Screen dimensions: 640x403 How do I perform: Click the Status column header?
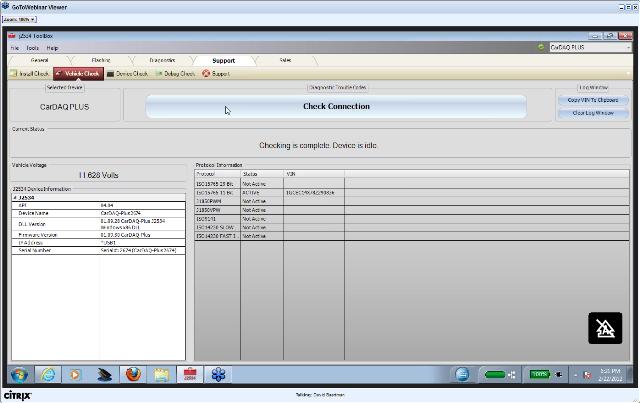[x=262, y=174]
